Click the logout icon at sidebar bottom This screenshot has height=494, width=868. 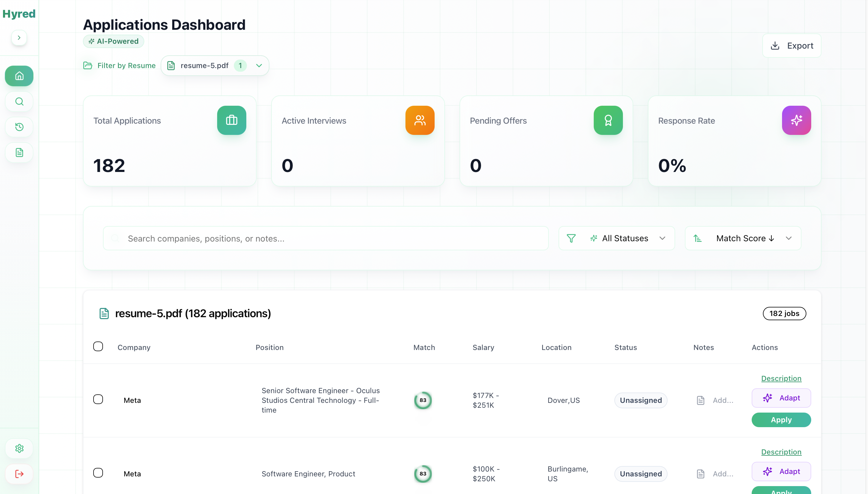(19, 474)
